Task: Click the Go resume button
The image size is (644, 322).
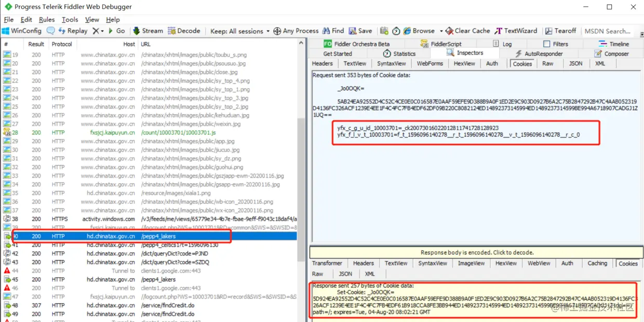Action: click(x=116, y=31)
